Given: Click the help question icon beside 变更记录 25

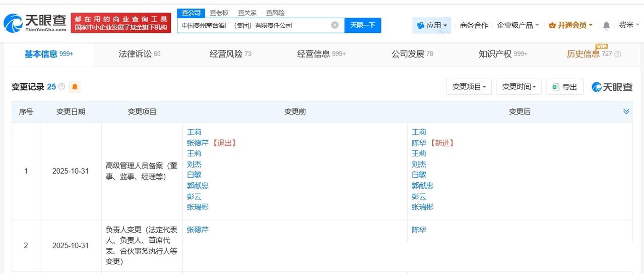Looking at the screenshot, I should [x=61, y=87].
